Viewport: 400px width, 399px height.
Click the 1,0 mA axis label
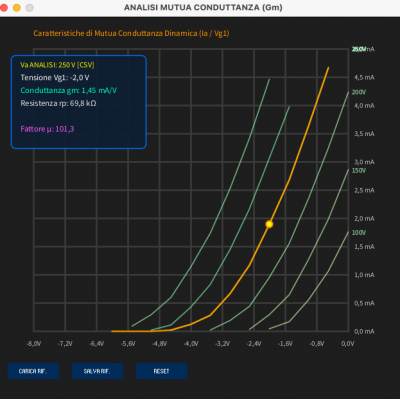coord(364,275)
